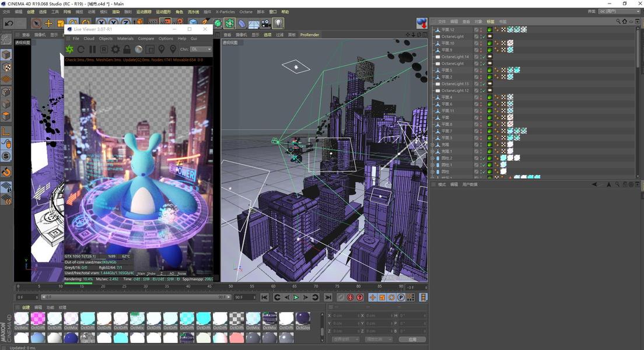Screen dimensions: 644x350
Task: Toggle visibility dots of 平面.12
Action: (481, 30)
